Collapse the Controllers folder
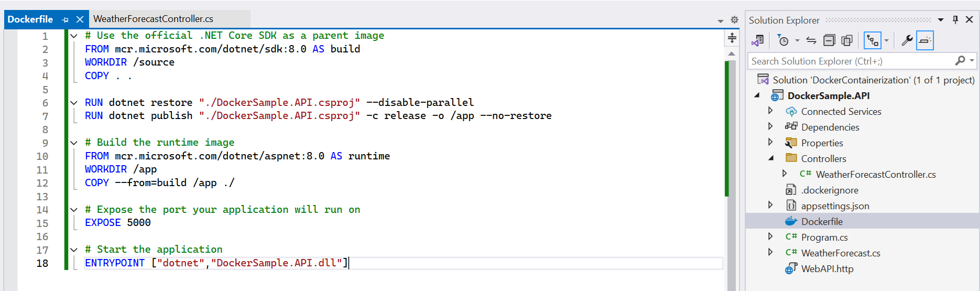980x291 pixels. (770, 158)
